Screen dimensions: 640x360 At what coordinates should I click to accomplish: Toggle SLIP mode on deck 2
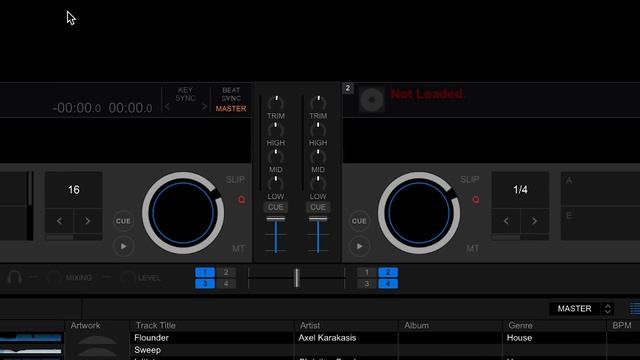pyautogui.click(x=469, y=180)
